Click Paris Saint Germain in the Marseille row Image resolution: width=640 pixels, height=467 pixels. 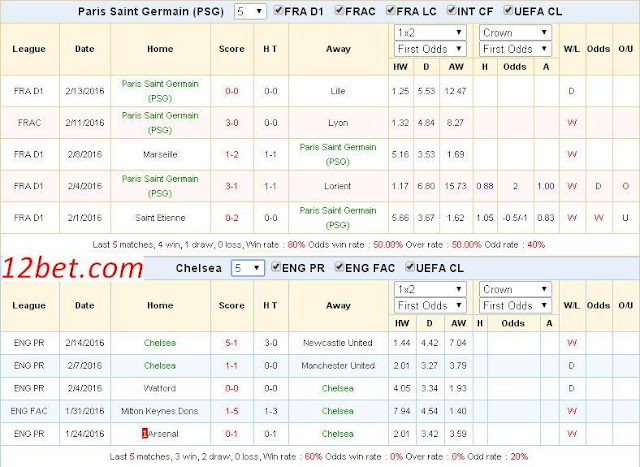click(338, 154)
